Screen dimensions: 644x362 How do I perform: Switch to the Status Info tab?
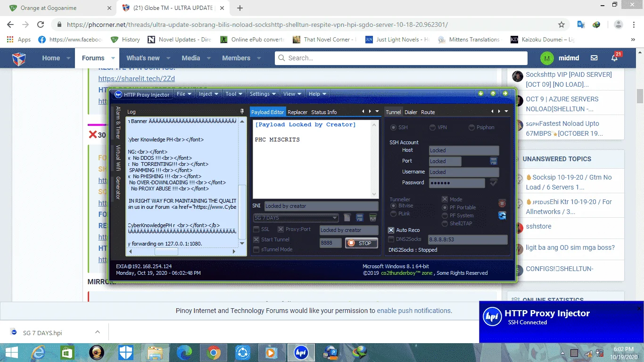point(324,112)
